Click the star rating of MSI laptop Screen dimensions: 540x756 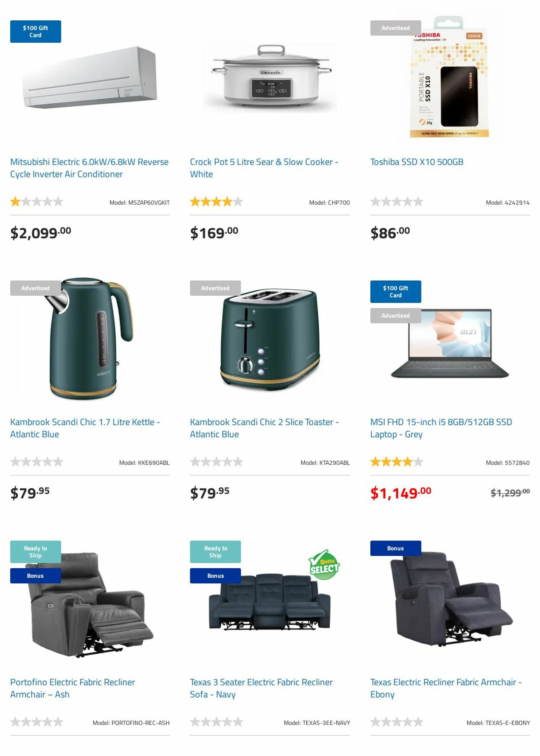pos(397,462)
